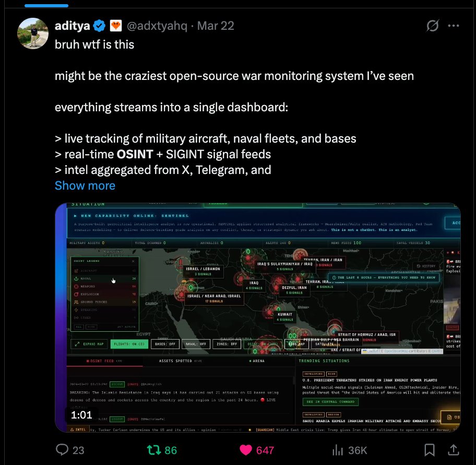Click the blue verified badge
The width and height of the screenshot is (476, 465).
click(99, 26)
